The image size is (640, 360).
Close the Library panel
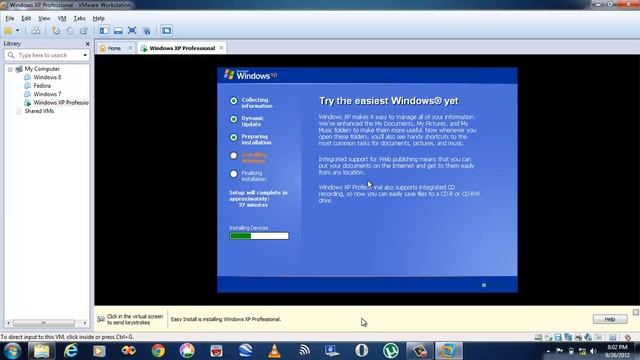pos(87,44)
